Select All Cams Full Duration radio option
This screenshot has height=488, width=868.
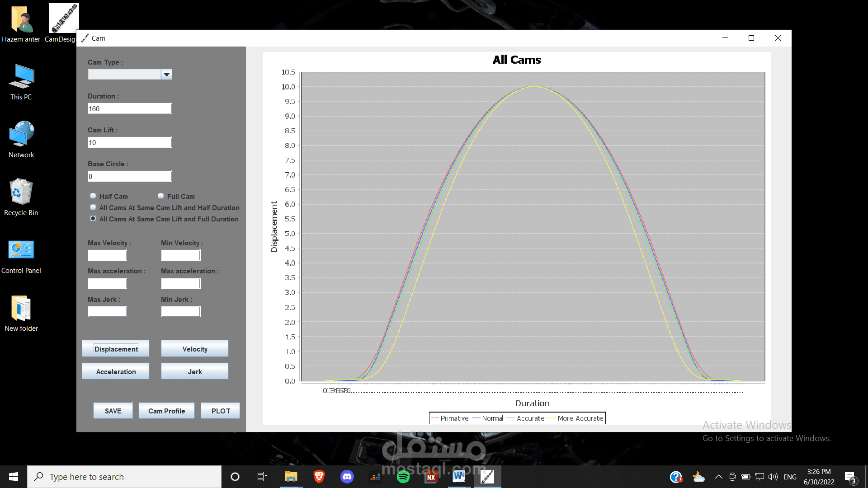93,219
